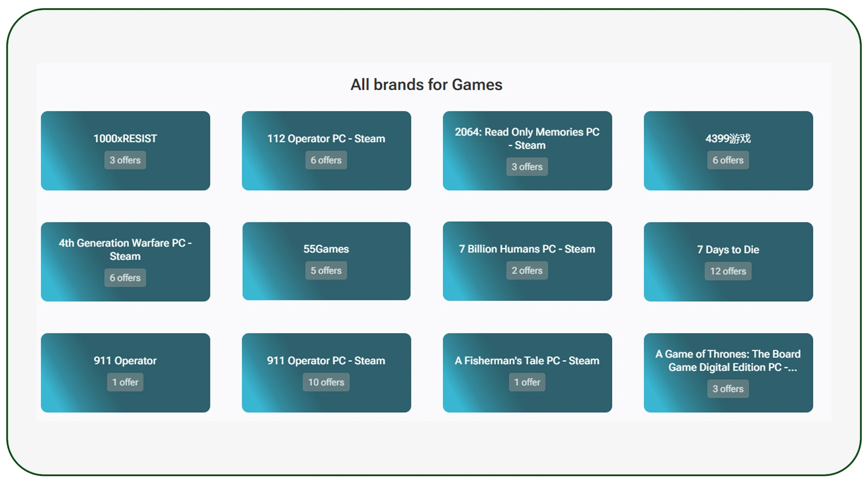Click the 10 offers badge under 911 Operator PC

click(x=326, y=382)
